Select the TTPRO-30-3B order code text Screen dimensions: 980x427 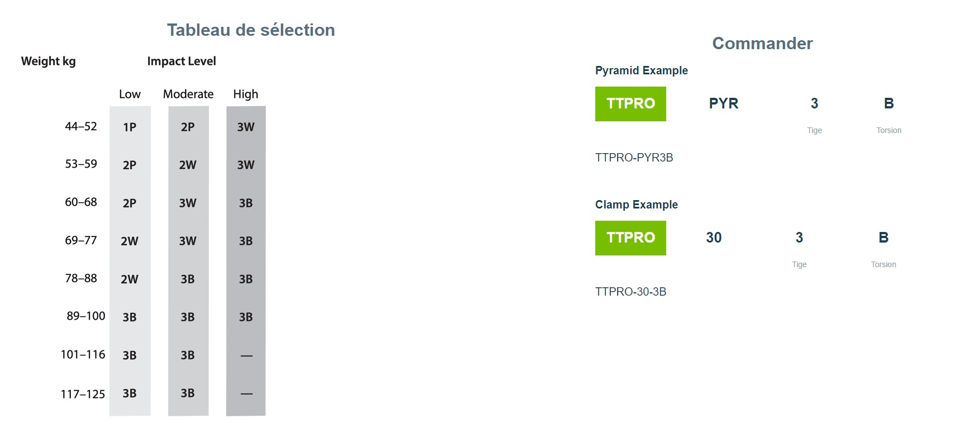click(630, 292)
